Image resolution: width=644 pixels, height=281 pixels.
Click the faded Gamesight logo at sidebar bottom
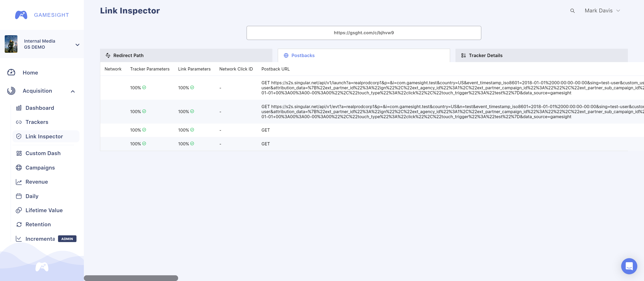(42, 267)
